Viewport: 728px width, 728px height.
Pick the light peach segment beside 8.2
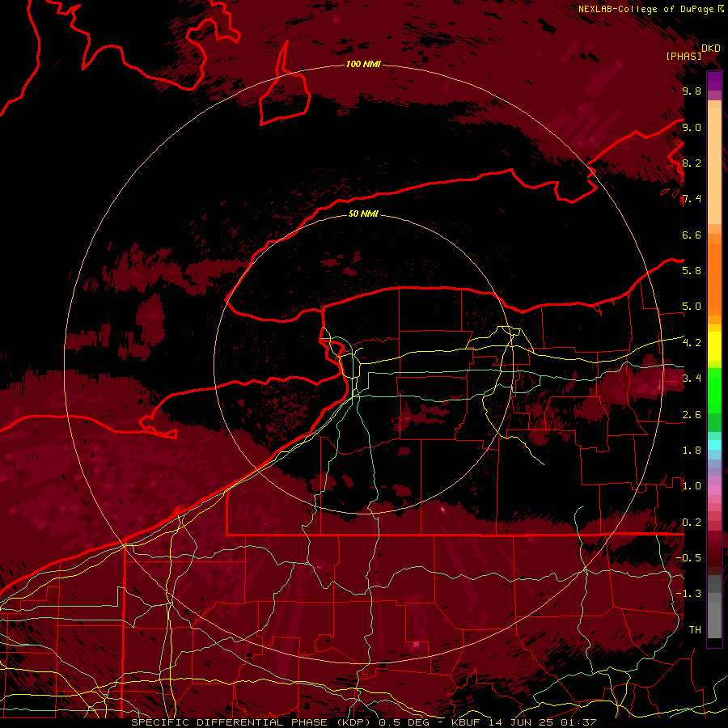point(714,167)
